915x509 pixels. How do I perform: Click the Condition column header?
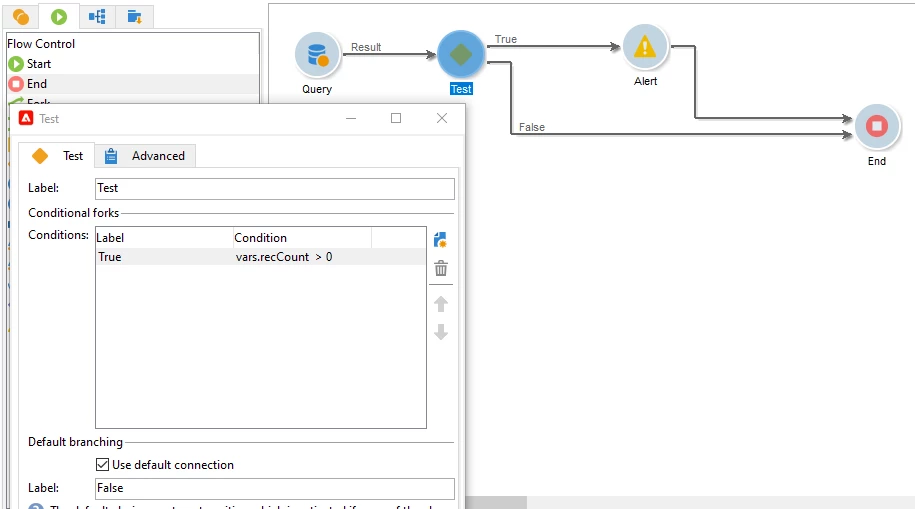[302, 238]
